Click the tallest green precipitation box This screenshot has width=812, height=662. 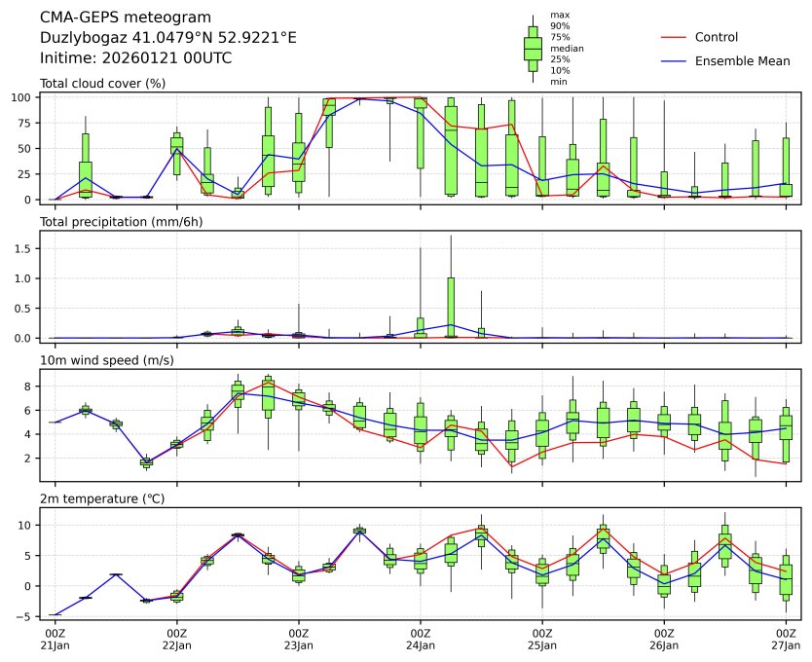pos(451,307)
